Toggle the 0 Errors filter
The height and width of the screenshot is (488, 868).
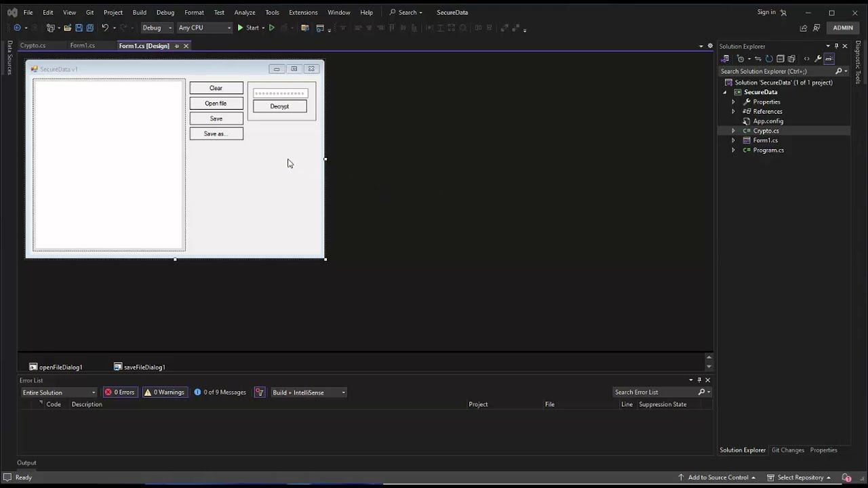119,392
